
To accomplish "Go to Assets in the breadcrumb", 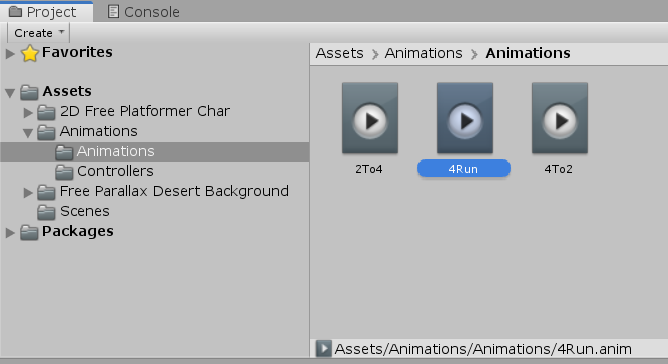I will [340, 53].
